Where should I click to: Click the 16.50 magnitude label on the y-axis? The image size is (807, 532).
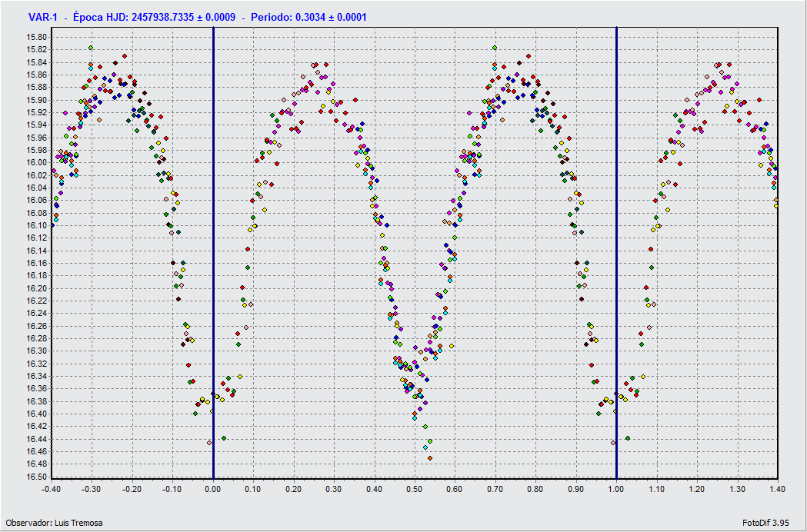37,477
